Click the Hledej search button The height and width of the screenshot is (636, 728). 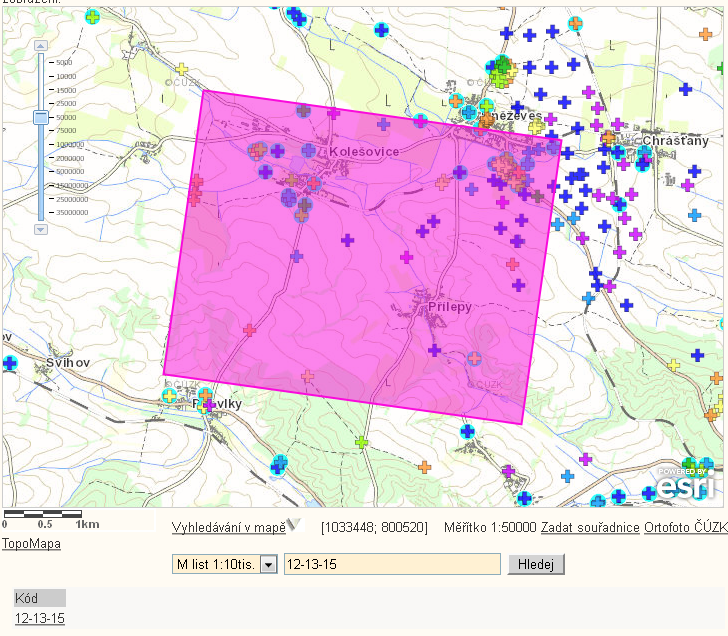(x=536, y=565)
